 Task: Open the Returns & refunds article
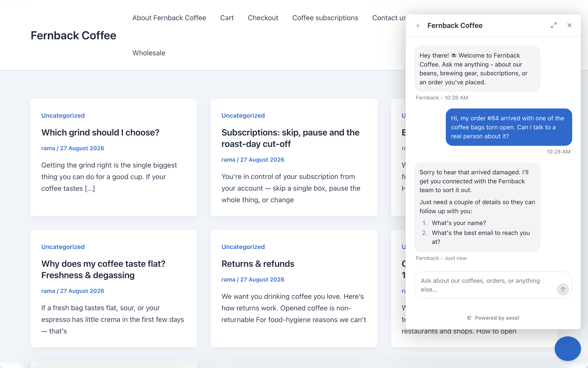pyautogui.click(x=258, y=263)
